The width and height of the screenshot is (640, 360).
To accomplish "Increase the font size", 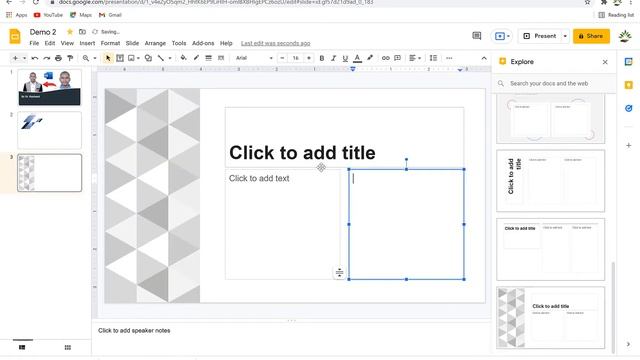I will [309, 58].
